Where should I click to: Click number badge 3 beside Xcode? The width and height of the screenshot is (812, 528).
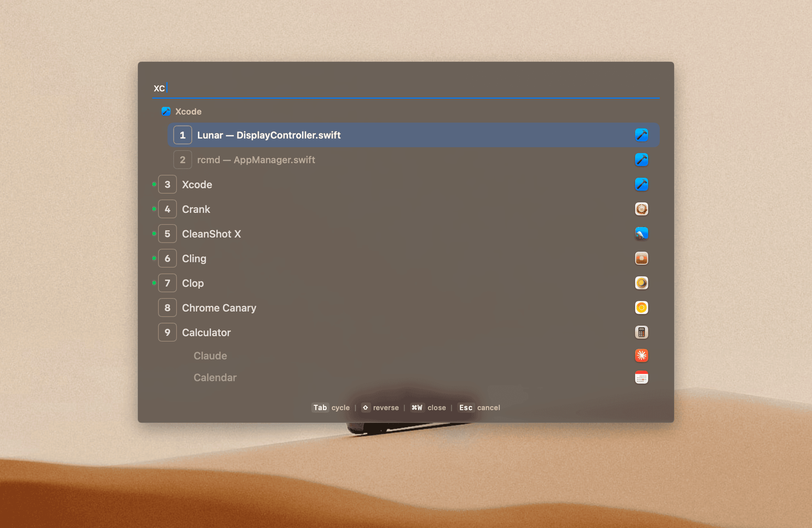pos(167,184)
